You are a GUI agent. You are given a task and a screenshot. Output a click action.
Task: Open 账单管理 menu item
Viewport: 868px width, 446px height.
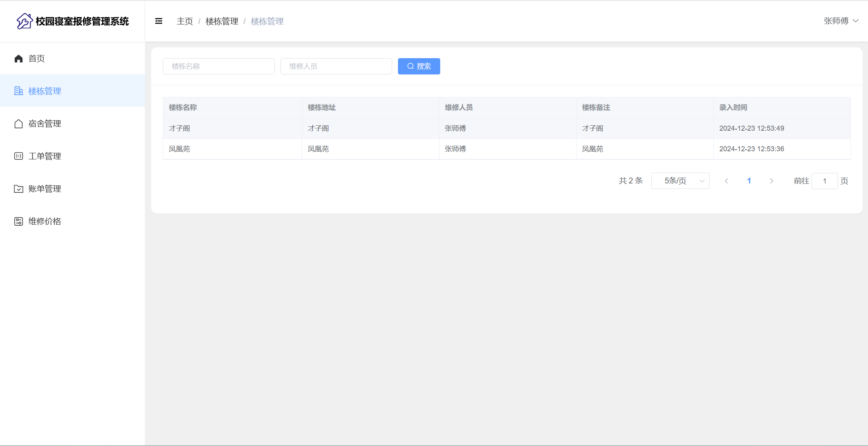45,189
